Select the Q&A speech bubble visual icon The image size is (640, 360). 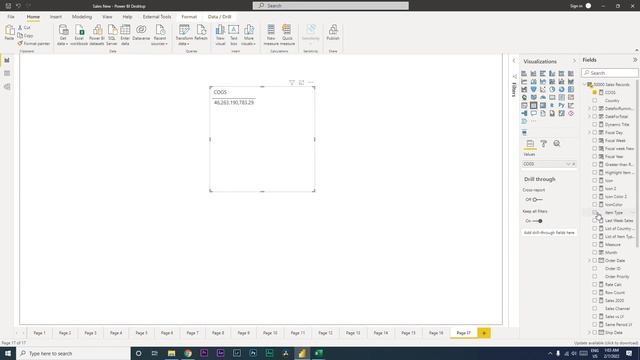coord(533,113)
